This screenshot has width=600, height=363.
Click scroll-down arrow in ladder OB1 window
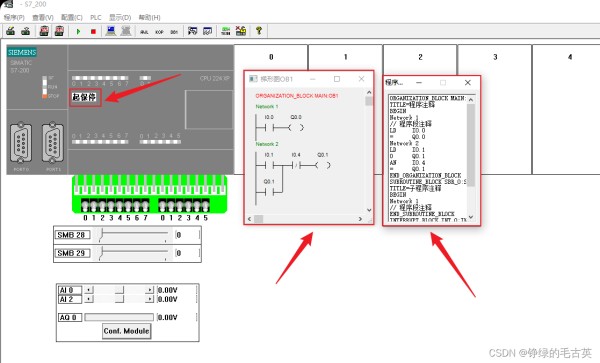[369, 210]
